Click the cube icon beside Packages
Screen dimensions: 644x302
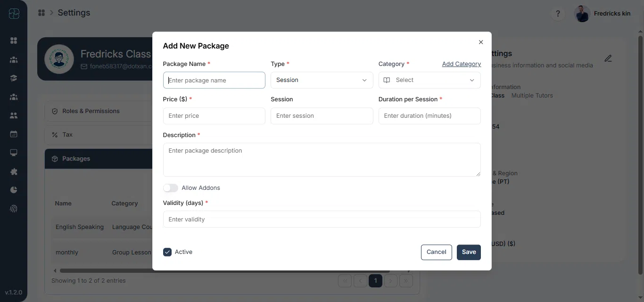click(x=55, y=159)
